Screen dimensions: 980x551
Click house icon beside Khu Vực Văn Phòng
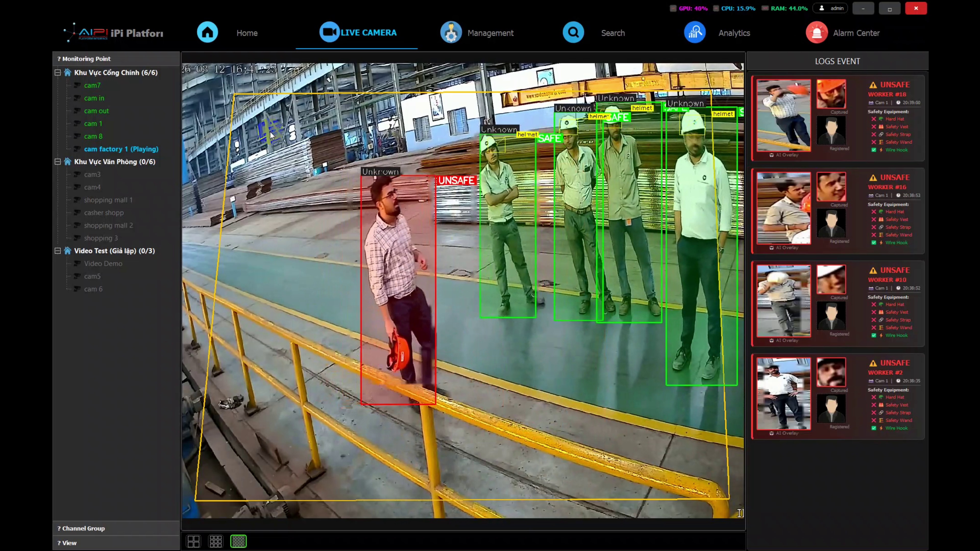coord(68,162)
